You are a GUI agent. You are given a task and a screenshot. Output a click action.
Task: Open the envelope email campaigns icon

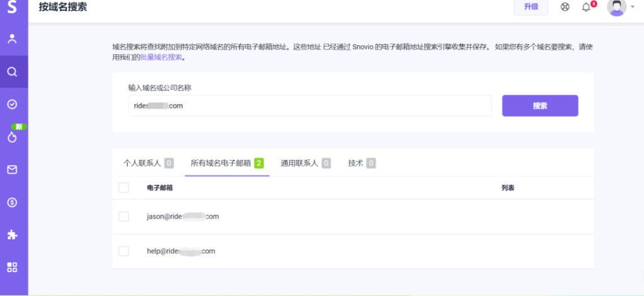pyautogui.click(x=12, y=169)
